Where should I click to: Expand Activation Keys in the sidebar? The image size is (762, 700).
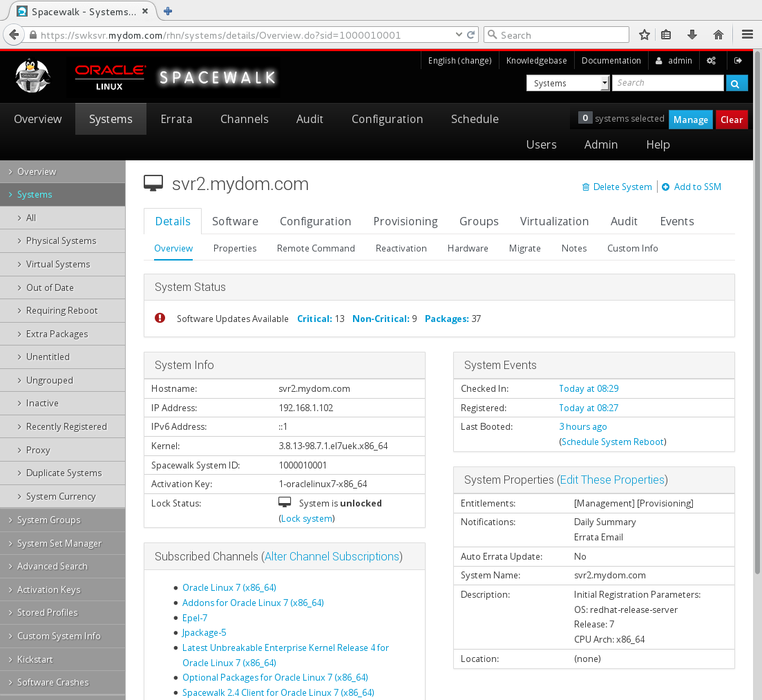63,589
